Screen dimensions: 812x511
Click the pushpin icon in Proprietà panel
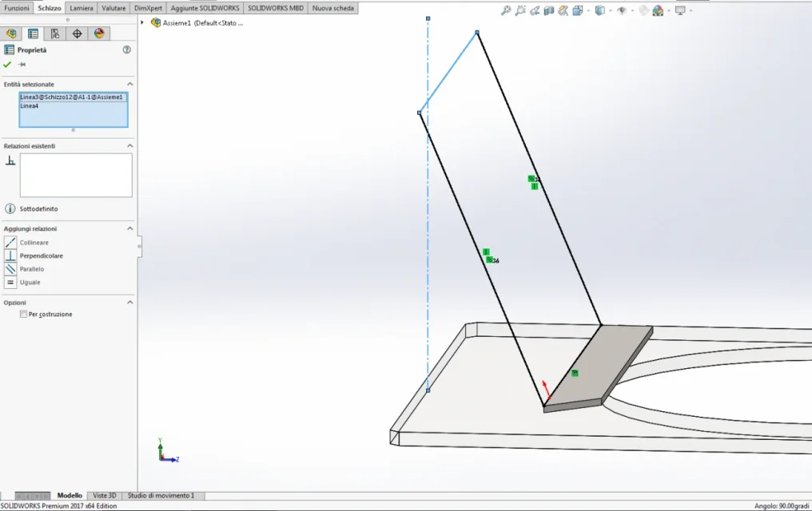pos(22,65)
